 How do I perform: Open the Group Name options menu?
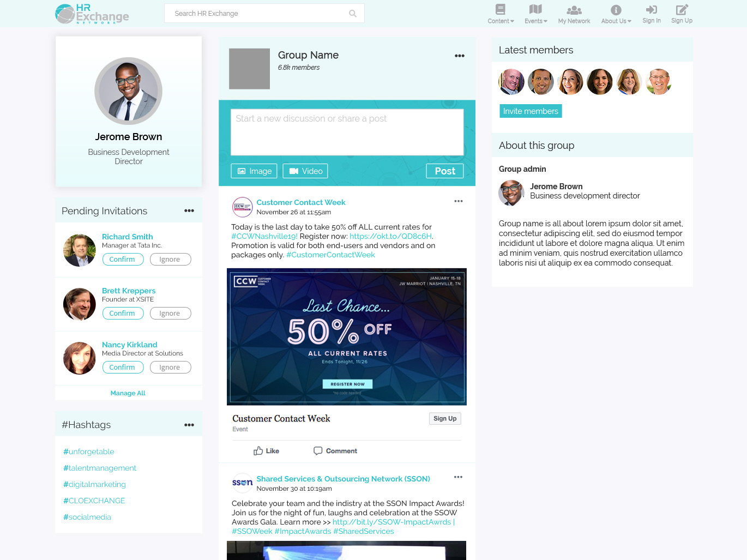pyautogui.click(x=460, y=56)
